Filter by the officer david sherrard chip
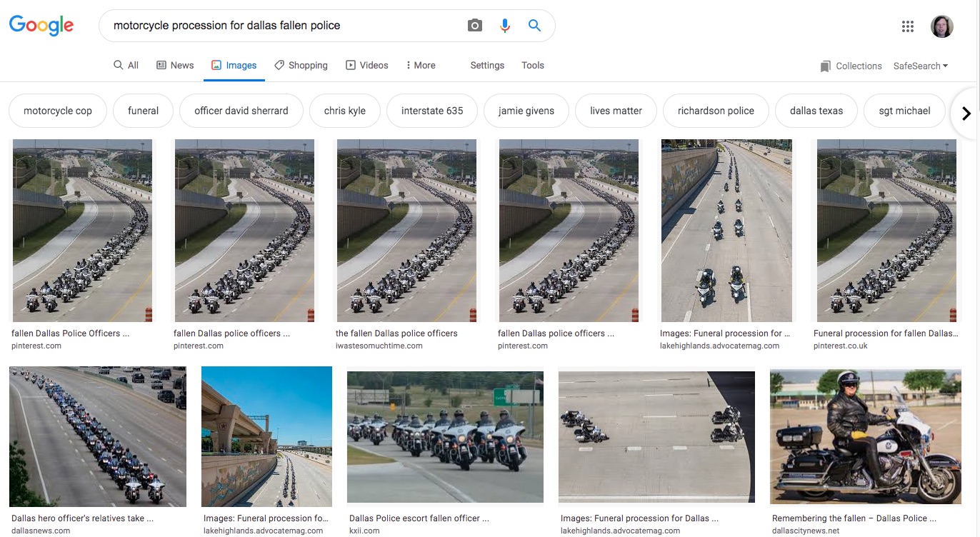 click(x=241, y=111)
